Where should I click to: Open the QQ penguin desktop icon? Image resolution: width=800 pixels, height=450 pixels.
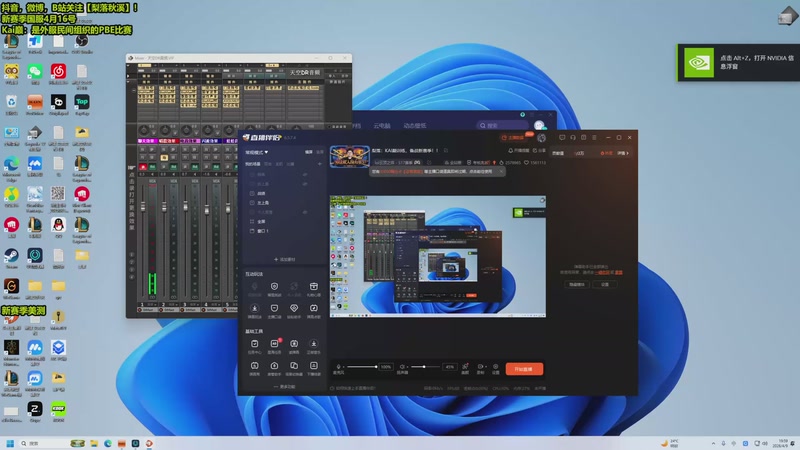(58, 224)
